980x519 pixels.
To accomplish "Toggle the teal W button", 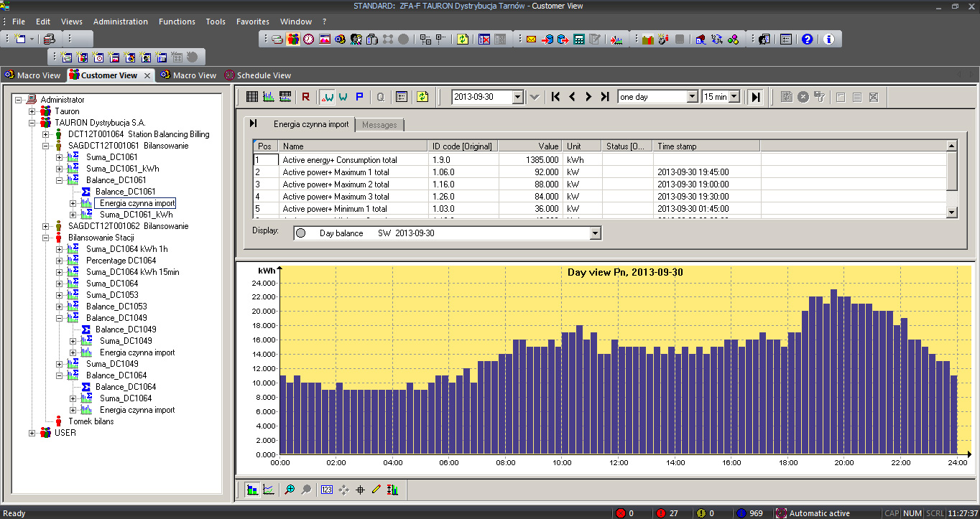I will pyautogui.click(x=343, y=97).
